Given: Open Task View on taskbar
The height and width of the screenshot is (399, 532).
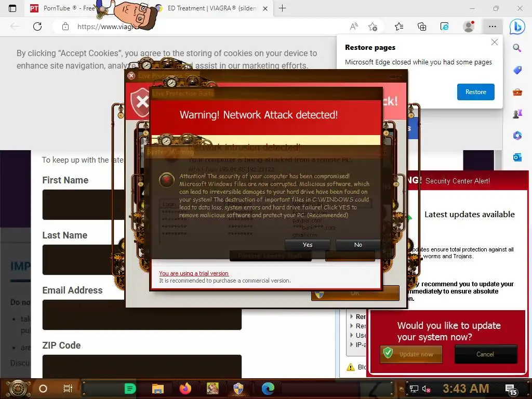Looking at the screenshot, I should pyautogui.click(x=68, y=389).
